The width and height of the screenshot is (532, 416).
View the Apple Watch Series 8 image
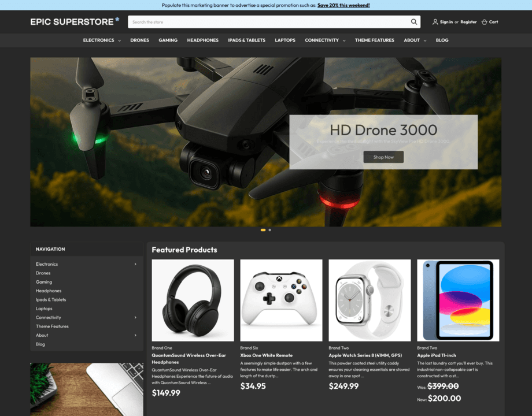370,300
